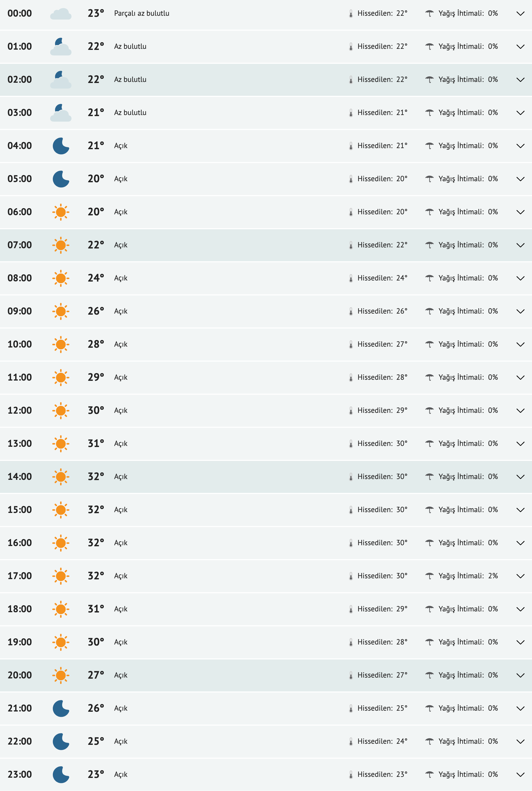Click "Parçalı az bulutlu" description text
The height and width of the screenshot is (791, 532).
tap(141, 14)
